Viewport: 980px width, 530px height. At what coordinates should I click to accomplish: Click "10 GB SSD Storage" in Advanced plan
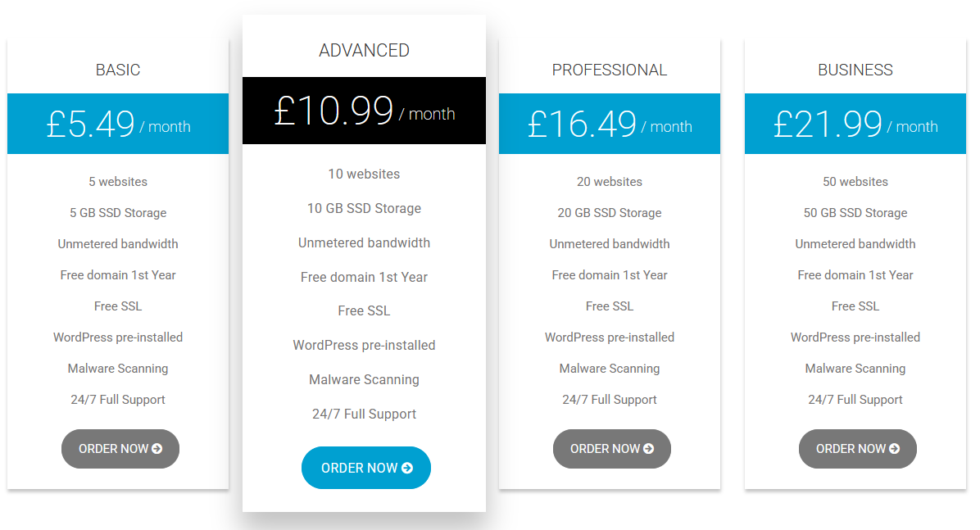(364, 208)
